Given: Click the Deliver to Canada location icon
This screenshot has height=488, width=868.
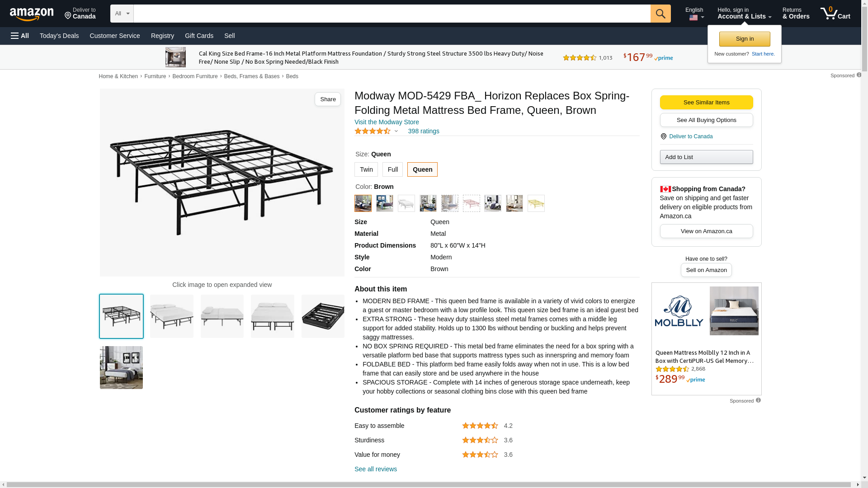Looking at the screenshot, I should click(68, 16).
